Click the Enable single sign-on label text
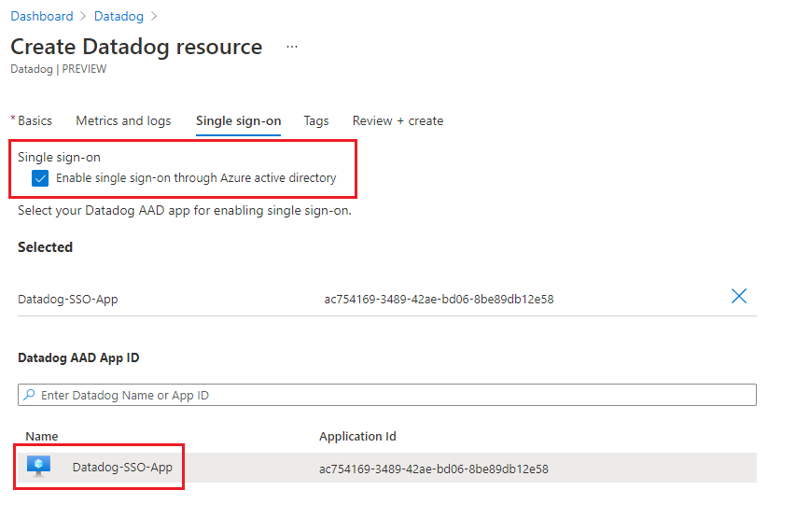The width and height of the screenshot is (796, 532). tap(196, 177)
